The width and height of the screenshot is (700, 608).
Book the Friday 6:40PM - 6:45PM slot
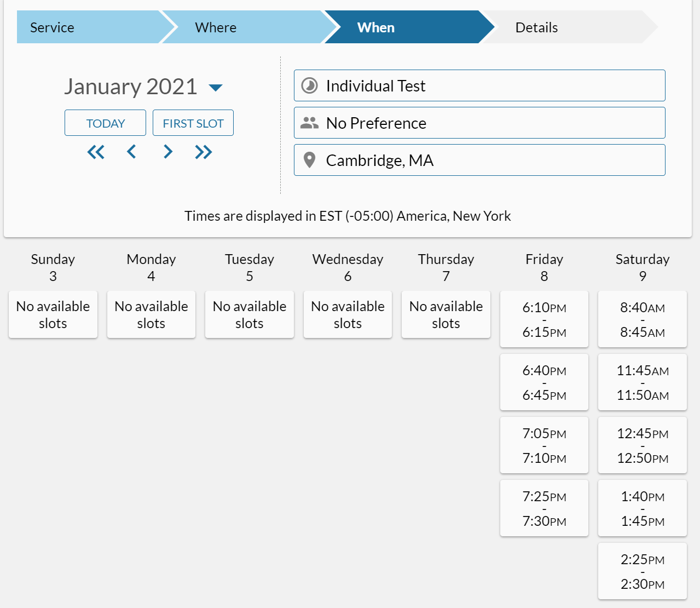[x=544, y=382]
